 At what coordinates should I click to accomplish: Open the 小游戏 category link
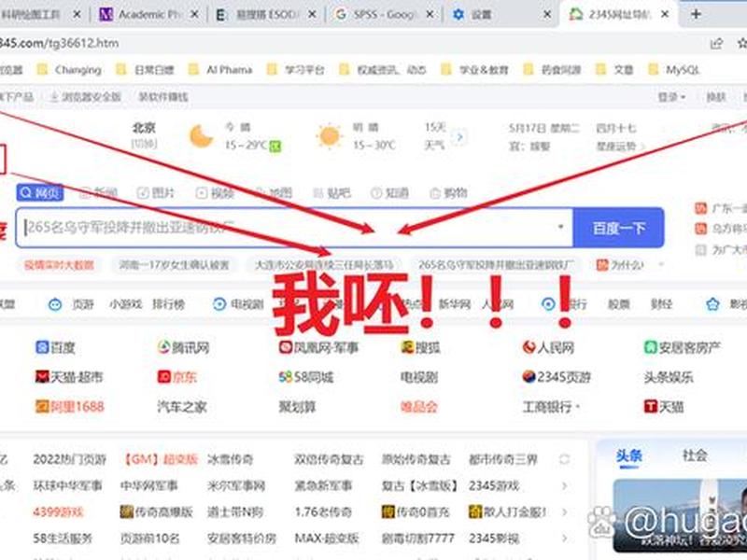pos(126,304)
